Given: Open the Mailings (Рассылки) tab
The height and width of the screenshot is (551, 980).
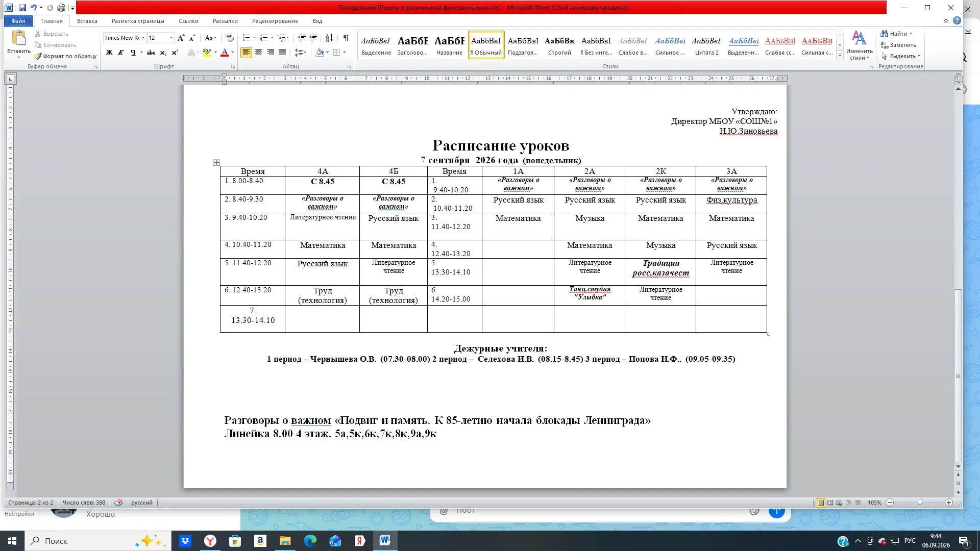Looking at the screenshot, I should click(x=225, y=21).
